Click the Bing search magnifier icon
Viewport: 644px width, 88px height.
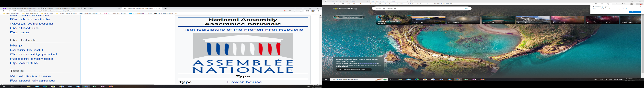point(467,9)
